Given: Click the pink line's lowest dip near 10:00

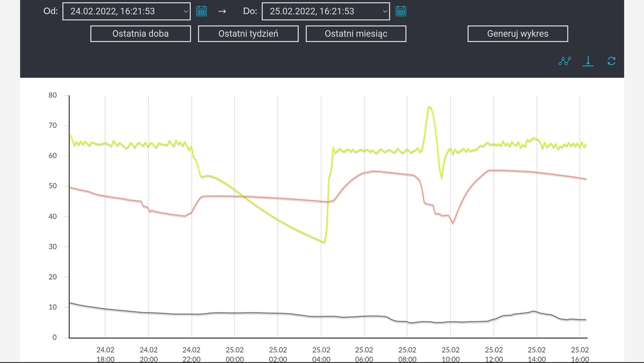Looking at the screenshot, I should pos(453,223).
